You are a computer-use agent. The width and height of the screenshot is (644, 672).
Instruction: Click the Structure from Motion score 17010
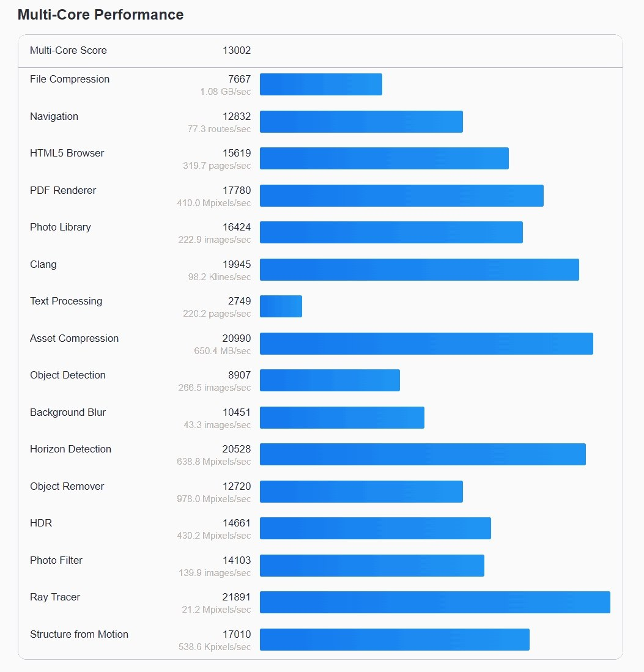click(237, 635)
